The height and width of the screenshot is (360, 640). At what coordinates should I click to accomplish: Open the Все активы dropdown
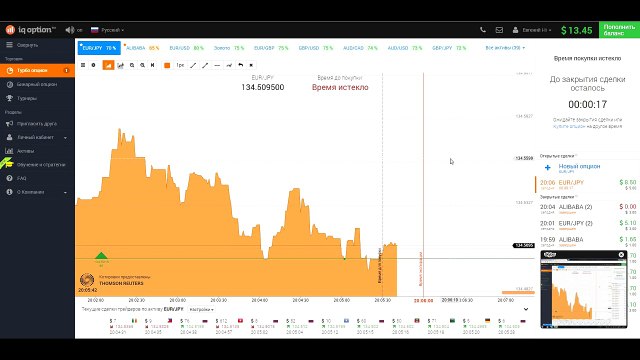pyautogui.click(x=505, y=48)
